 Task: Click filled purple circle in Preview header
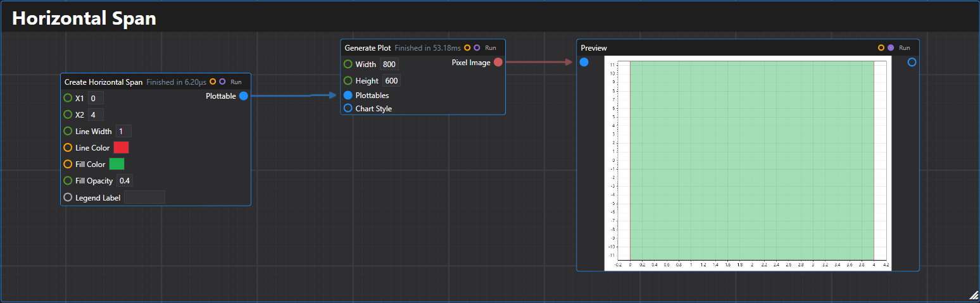pos(891,47)
